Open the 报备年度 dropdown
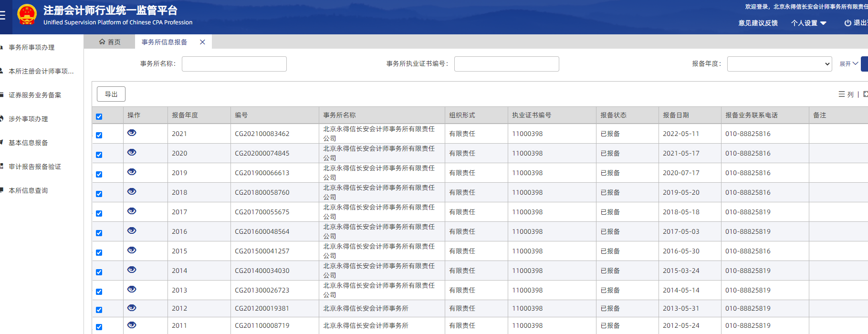The height and width of the screenshot is (334, 868). click(x=779, y=64)
